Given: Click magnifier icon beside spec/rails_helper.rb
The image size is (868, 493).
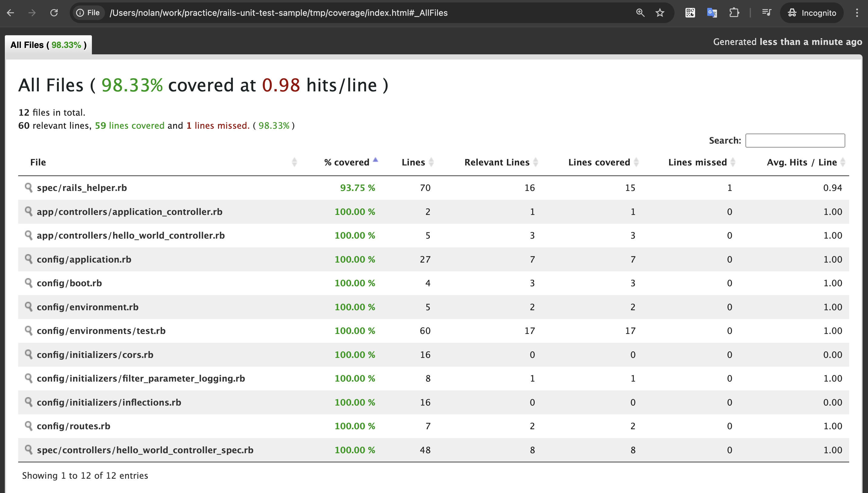Looking at the screenshot, I should 29,187.
